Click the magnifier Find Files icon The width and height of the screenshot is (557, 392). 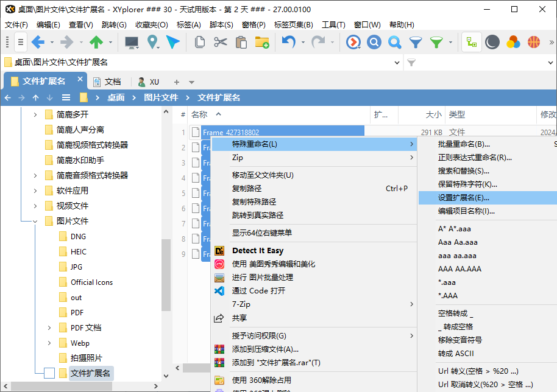point(395,42)
